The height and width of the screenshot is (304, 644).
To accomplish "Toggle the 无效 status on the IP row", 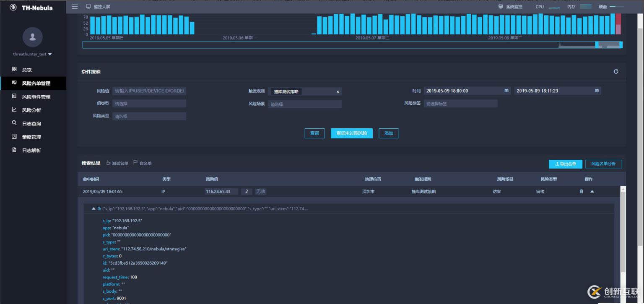I will [x=260, y=192].
